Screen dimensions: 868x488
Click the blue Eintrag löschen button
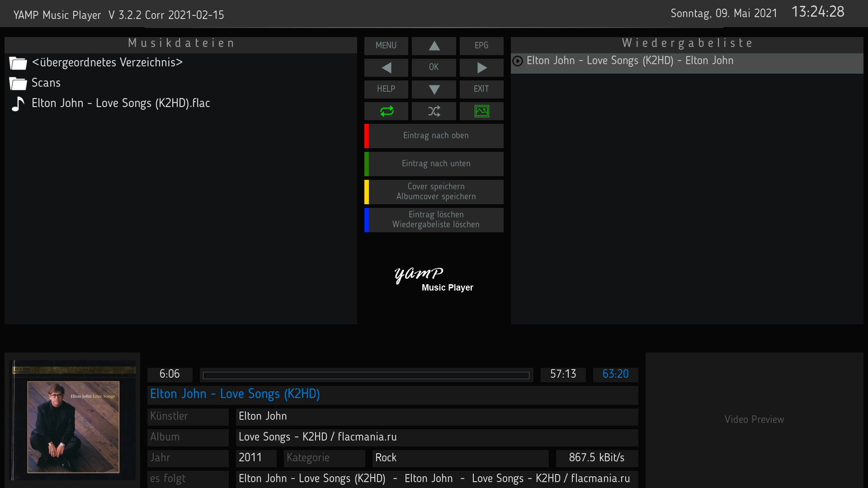point(434,220)
